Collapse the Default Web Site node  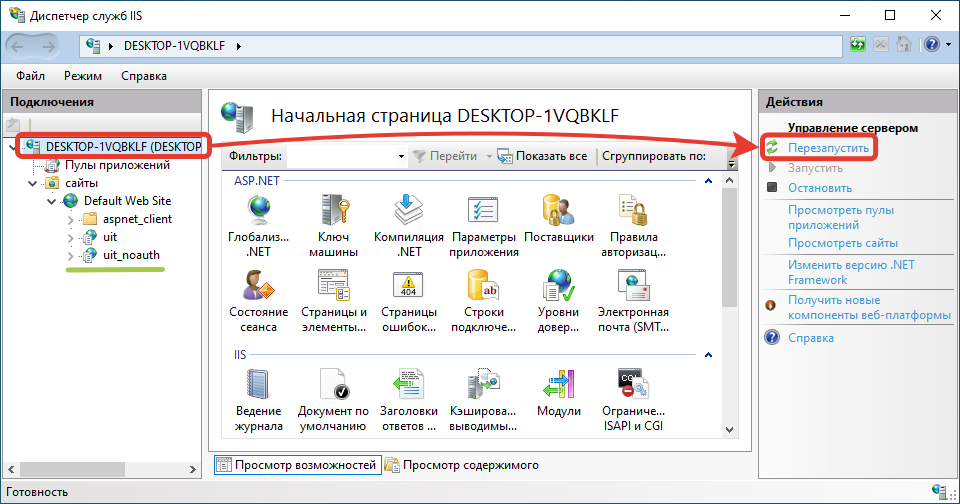click(51, 201)
